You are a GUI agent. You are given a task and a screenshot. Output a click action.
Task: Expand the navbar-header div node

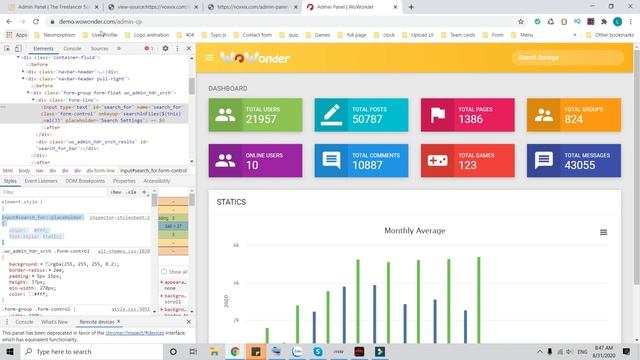point(23,71)
